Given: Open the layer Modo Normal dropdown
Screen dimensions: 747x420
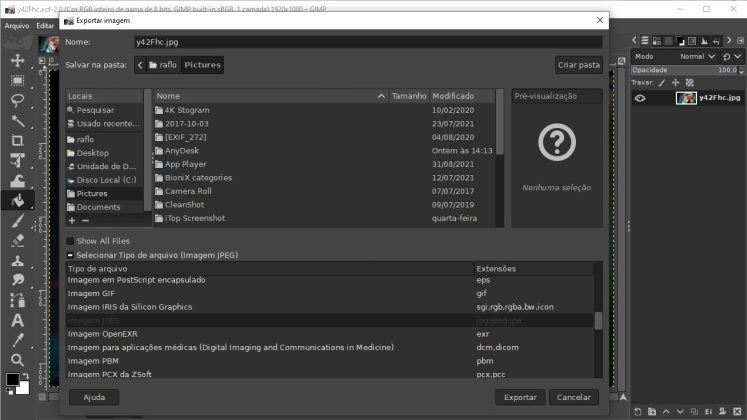Looking at the screenshot, I should point(698,56).
